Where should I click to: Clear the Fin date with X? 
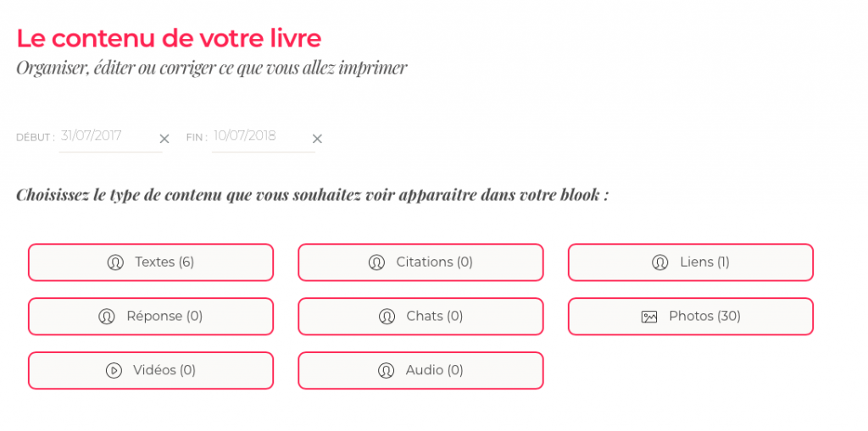pos(317,139)
